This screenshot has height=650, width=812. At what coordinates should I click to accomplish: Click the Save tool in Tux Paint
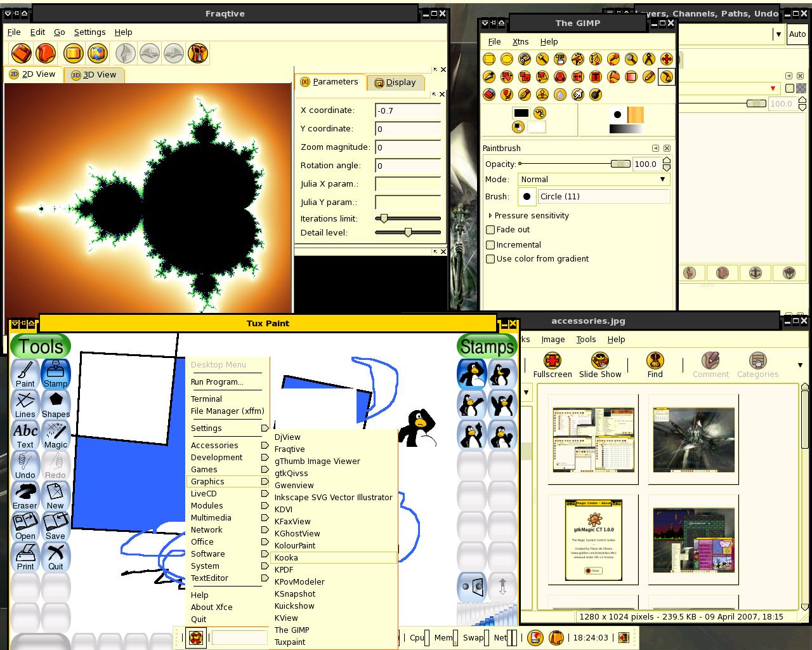(56, 526)
